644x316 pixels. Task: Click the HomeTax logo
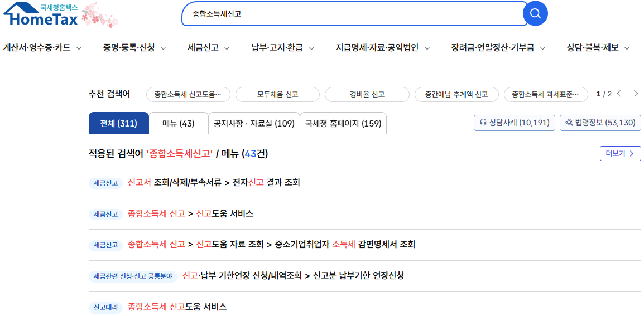tap(41, 14)
